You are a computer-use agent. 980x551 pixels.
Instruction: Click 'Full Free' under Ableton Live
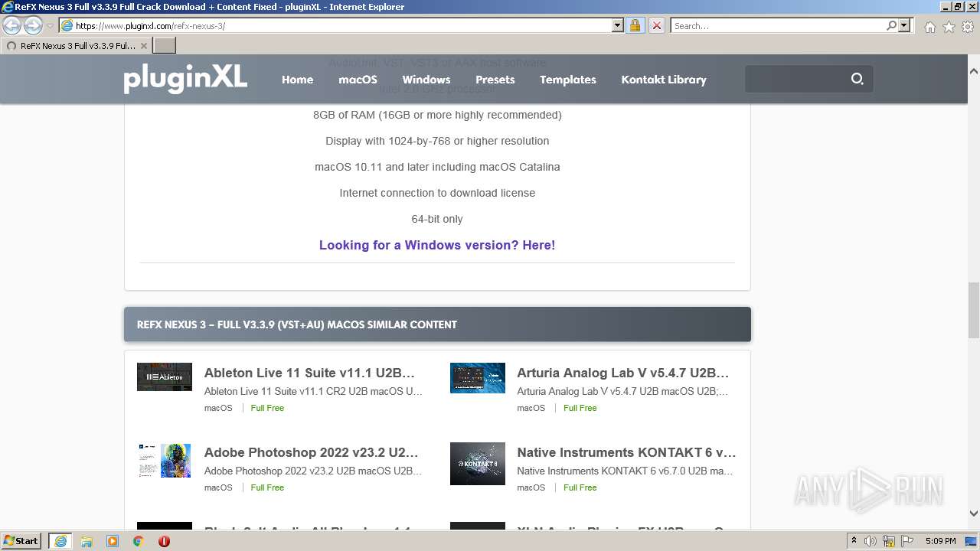267,408
